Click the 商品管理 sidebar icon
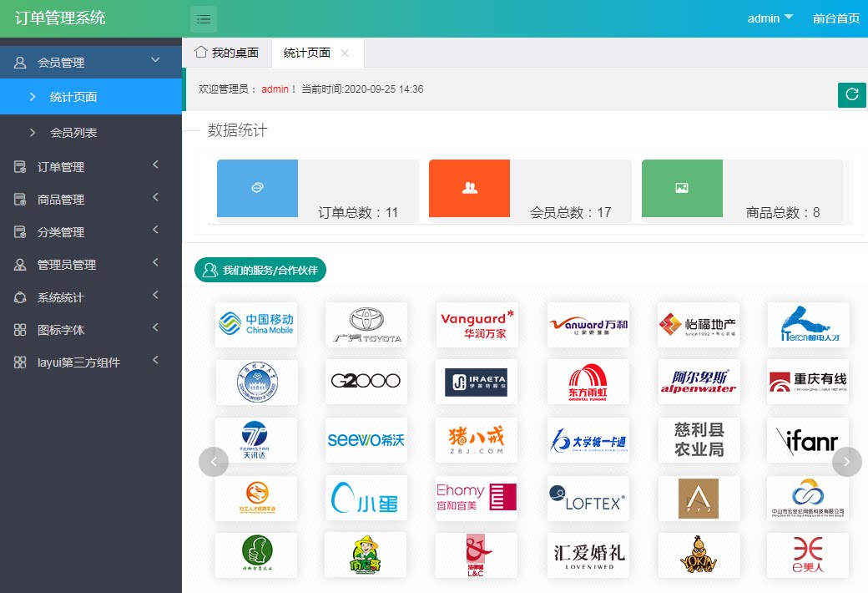The image size is (868, 593). click(x=20, y=200)
